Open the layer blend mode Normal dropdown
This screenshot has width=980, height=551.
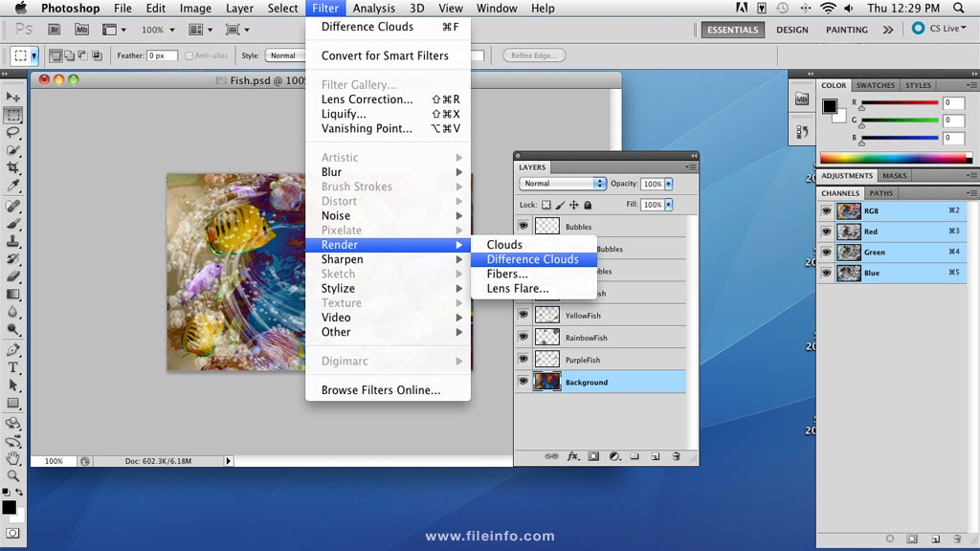tap(563, 184)
